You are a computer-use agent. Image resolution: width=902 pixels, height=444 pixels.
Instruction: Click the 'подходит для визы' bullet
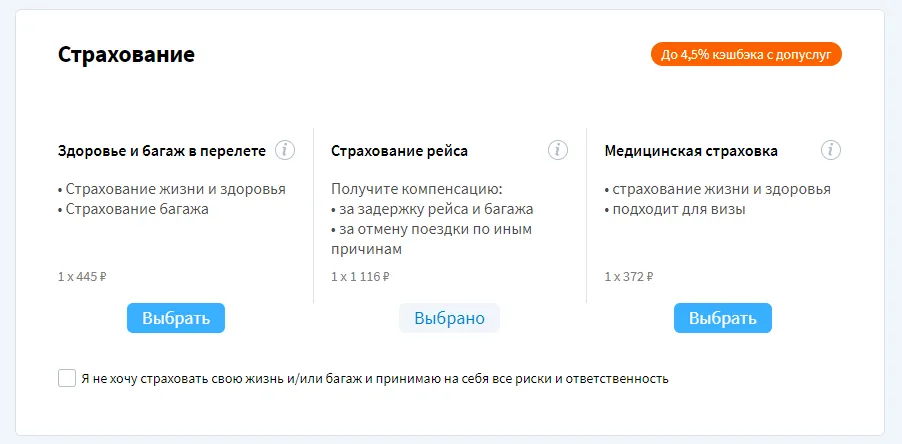pyautogui.click(x=678, y=209)
